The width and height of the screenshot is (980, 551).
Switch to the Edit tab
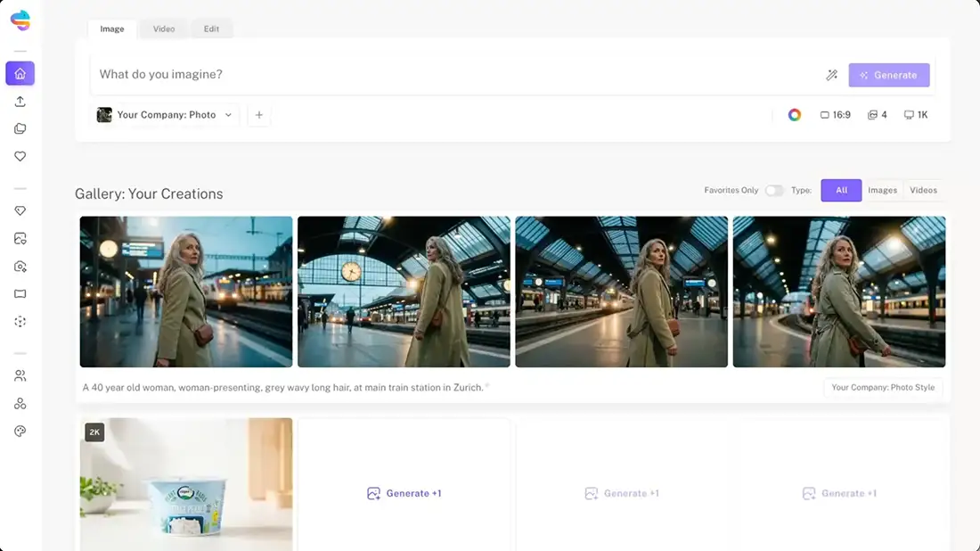click(x=211, y=29)
